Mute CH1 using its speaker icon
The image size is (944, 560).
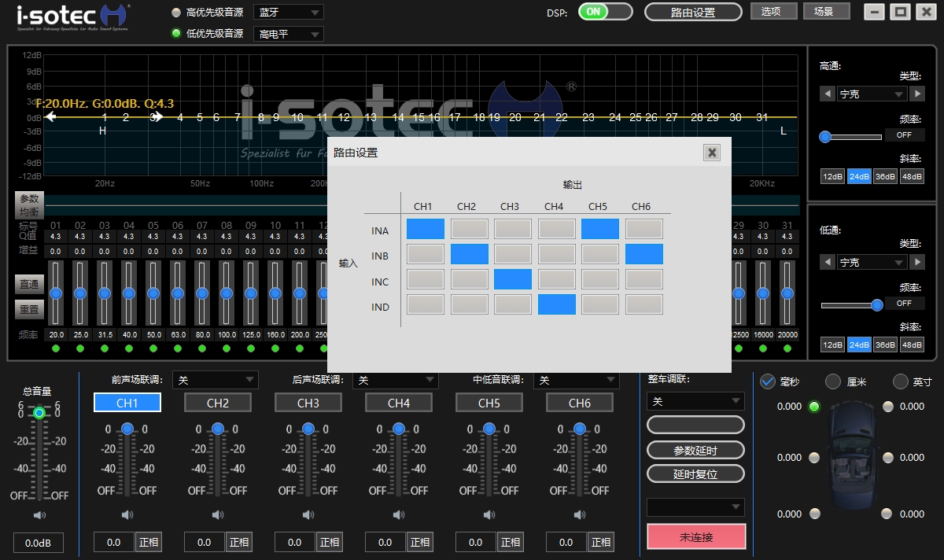[x=127, y=515]
